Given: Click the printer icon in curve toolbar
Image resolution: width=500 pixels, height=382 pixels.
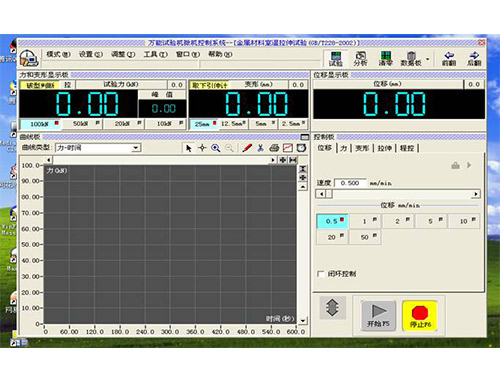Looking at the screenshot, I should coord(274,148).
